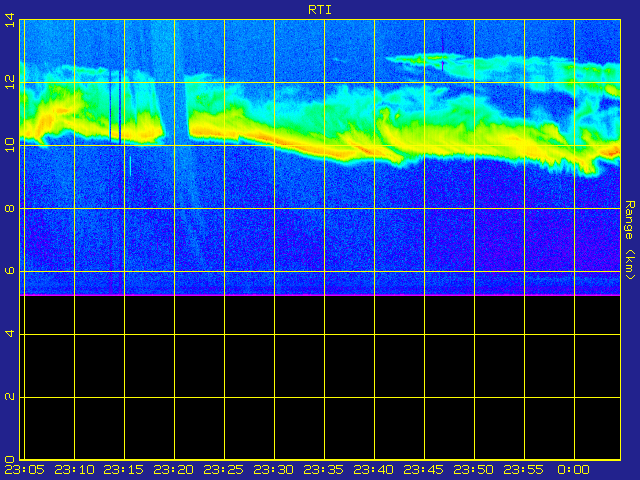This screenshot has height=480, width=640.
Task: Click the RTI plot title
Action: 320,9
